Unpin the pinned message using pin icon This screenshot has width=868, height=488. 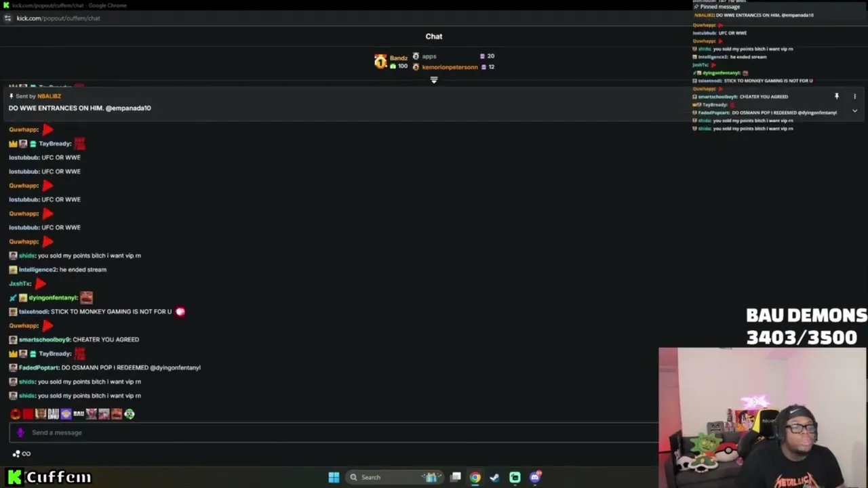pos(837,96)
